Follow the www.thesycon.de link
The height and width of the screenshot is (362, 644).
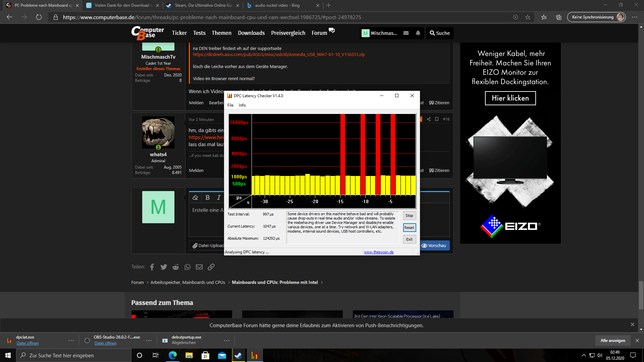click(378, 252)
